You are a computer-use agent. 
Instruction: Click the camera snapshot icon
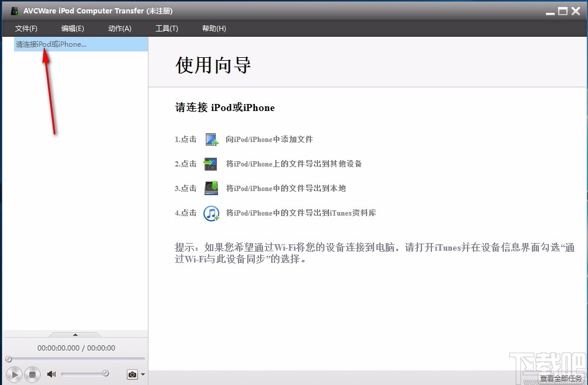pos(132,374)
